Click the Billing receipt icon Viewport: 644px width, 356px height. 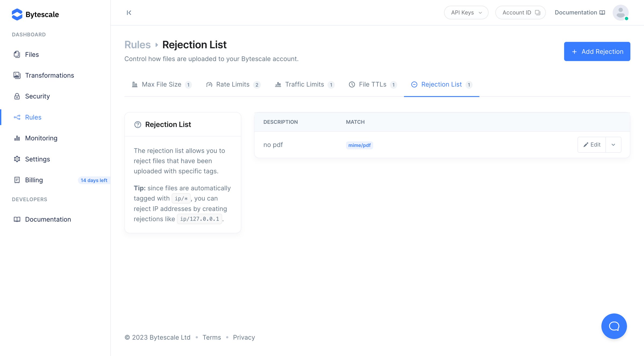click(17, 180)
